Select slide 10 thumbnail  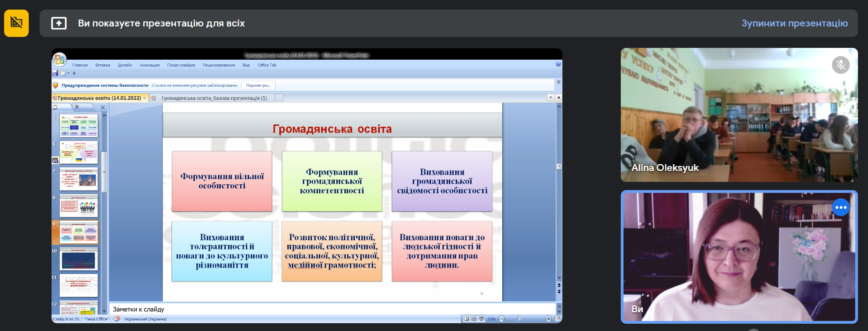pyautogui.click(x=79, y=259)
